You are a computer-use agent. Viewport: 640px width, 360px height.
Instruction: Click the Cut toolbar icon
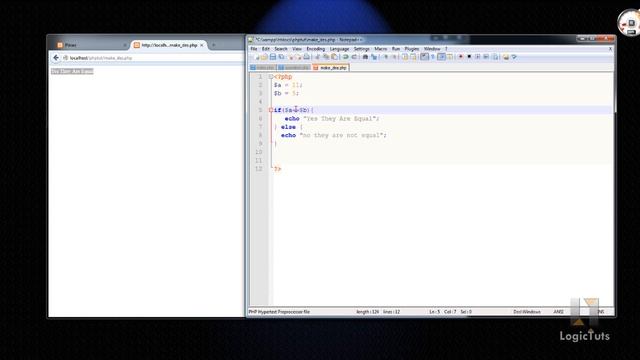(x=318, y=57)
